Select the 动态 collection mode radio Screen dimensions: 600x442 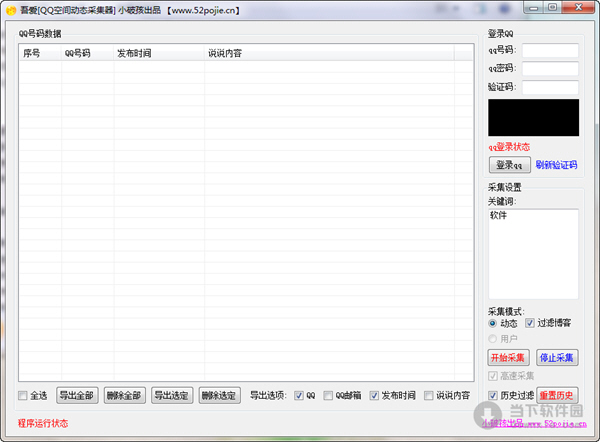tap(493, 323)
